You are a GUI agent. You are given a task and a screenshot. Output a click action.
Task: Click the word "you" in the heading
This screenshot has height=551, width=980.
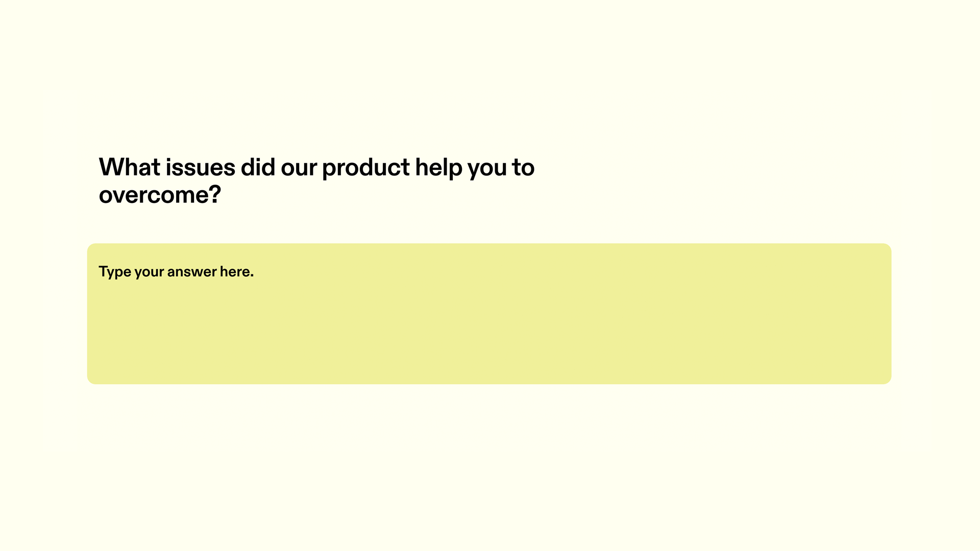pos(487,169)
